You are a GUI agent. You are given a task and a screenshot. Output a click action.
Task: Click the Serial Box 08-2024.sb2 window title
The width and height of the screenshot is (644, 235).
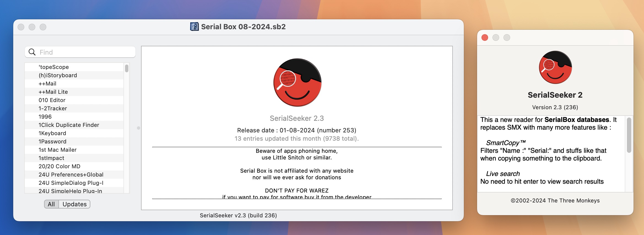(243, 27)
